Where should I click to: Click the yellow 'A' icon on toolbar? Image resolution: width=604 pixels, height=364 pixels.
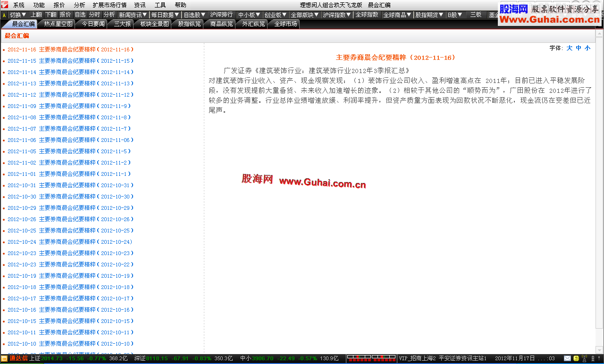4,15
